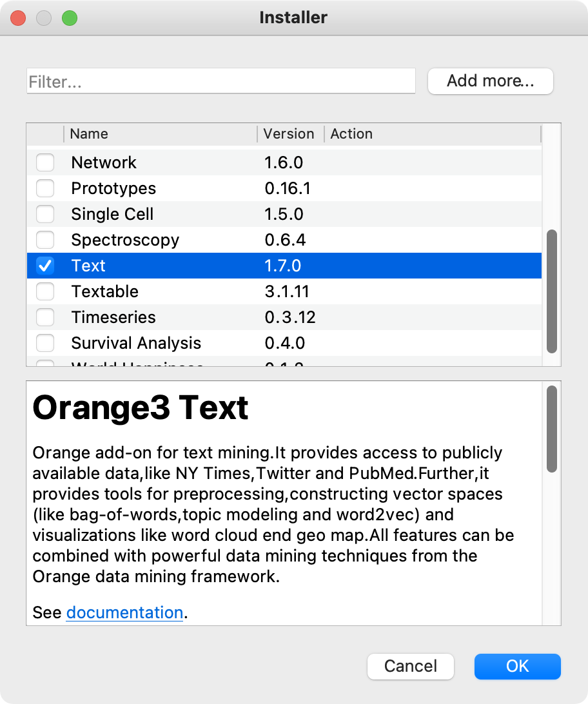Open the documentation link
Image resolution: width=588 pixels, height=704 pixels.
(x=124, y=612)
